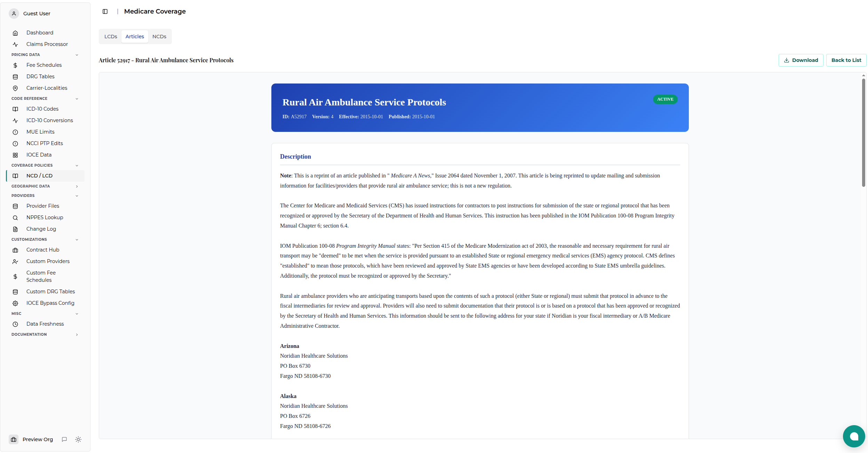Open NPPES Lookup page
The width and height of the screenshot is (868, 453).
coord(45,217)
